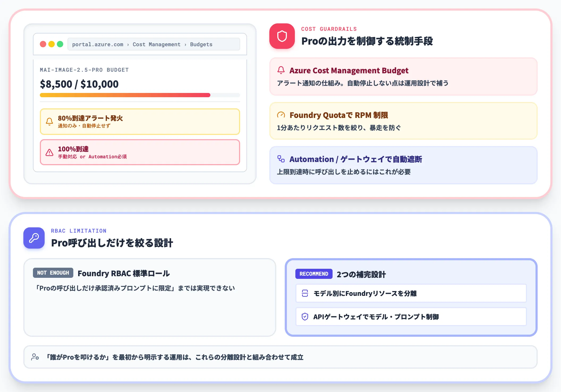Click the red shield Cost Guardrails icon
Screen dimensions: 561x392
point(282,36)
